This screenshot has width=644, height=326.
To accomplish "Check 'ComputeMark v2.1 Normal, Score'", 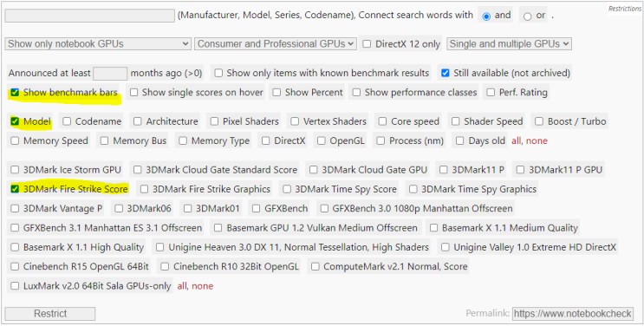I will [315, 266].
